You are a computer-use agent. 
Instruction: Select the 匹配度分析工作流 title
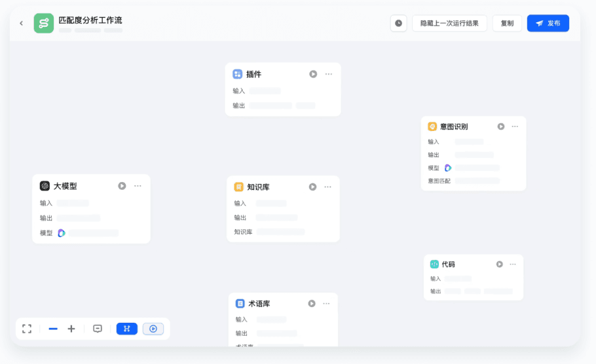click(x=90, y=20)
